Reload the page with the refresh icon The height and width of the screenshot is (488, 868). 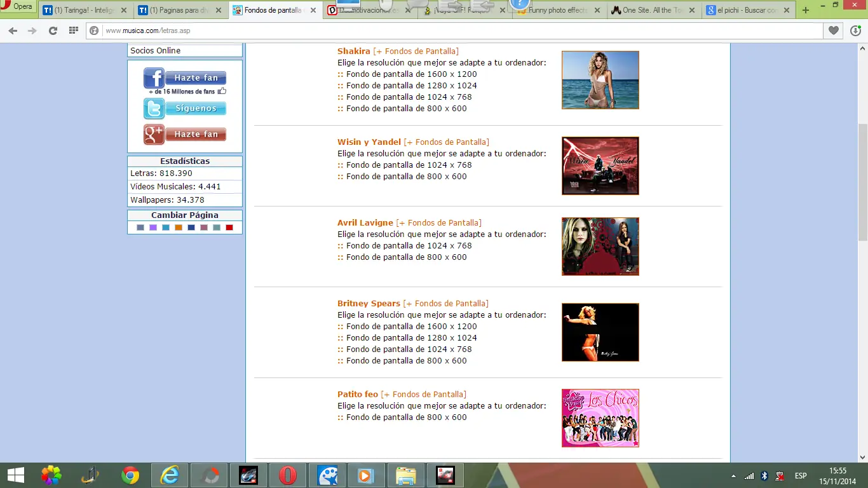point(53,30)
